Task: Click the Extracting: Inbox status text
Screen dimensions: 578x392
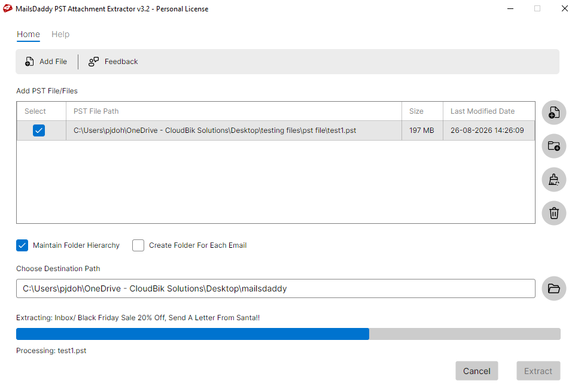Action: click(138, 318)
